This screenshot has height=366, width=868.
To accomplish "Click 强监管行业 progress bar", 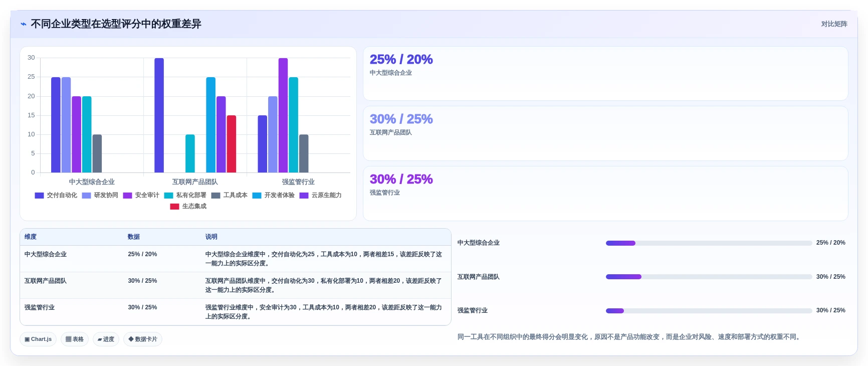I will [x=709, y=311].
